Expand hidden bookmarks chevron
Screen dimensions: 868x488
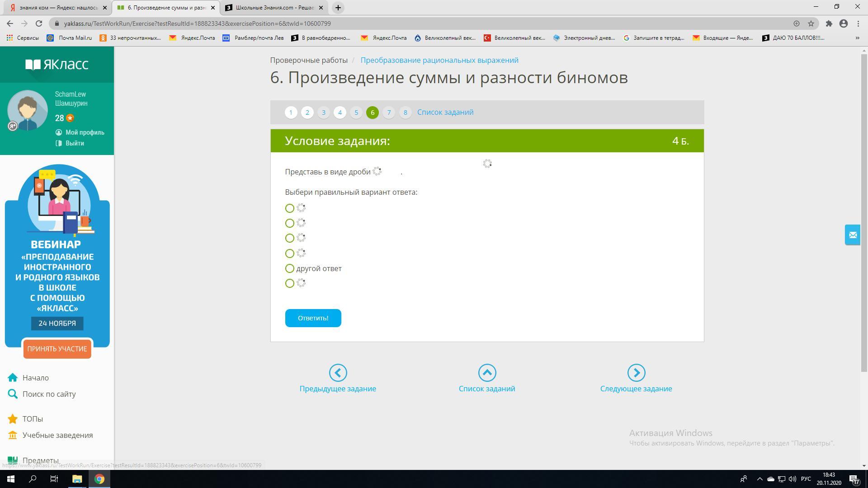pos(857,38)
